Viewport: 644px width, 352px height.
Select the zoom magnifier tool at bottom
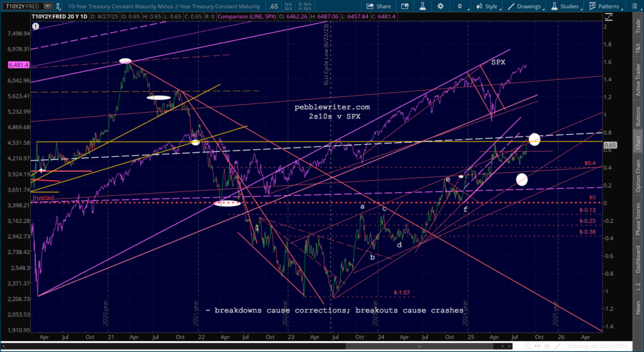[x=528, y=347]
